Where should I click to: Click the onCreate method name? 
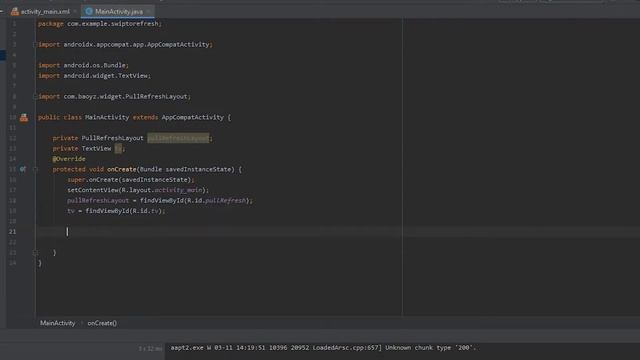click(x=121, y=169)
